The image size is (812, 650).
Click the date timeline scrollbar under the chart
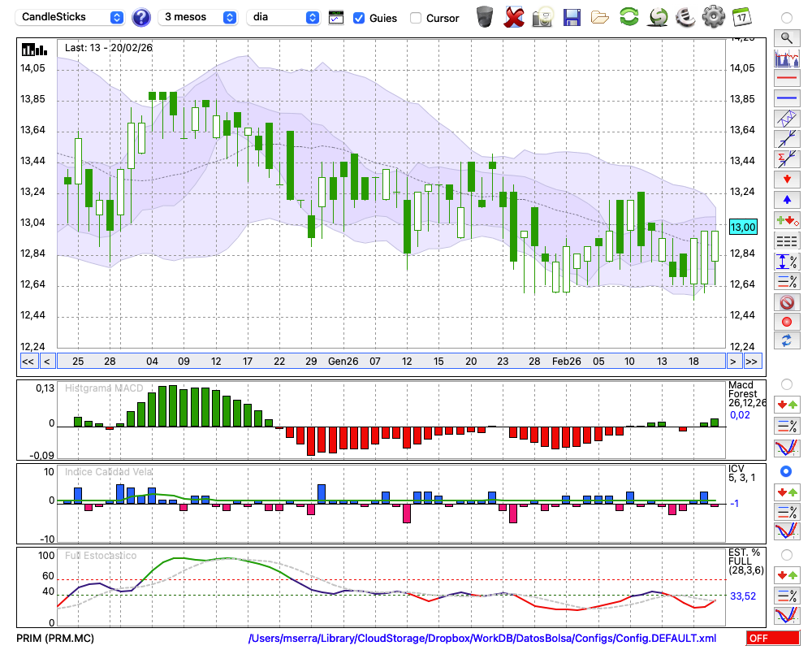(390, 362)
